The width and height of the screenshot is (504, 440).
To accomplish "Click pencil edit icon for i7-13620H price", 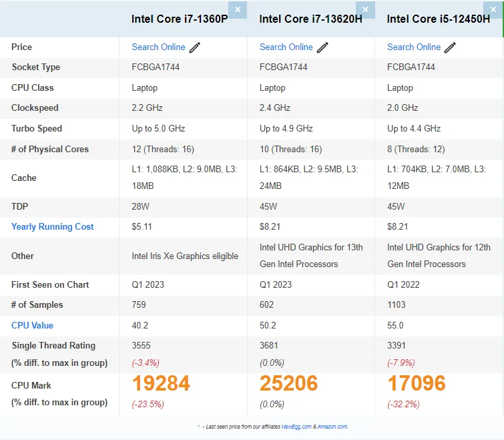I will click(322, 47).
